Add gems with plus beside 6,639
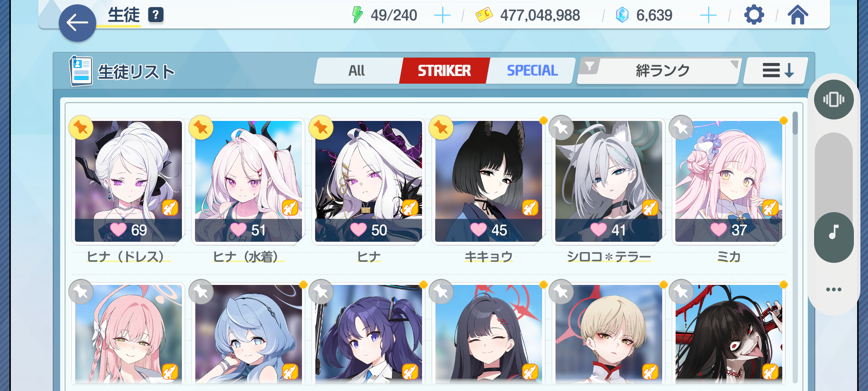The image size is (868, 391). tap(708, 16)
